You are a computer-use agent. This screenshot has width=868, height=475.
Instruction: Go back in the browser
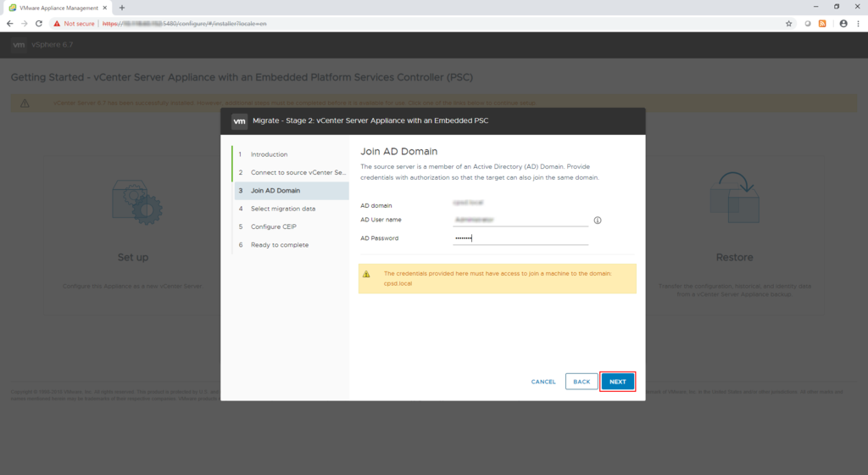click(x=9, y=23)
